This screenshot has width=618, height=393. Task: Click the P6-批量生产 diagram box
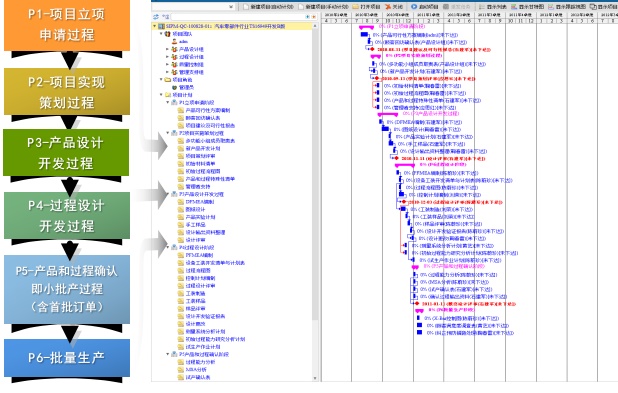coord(67,358)
